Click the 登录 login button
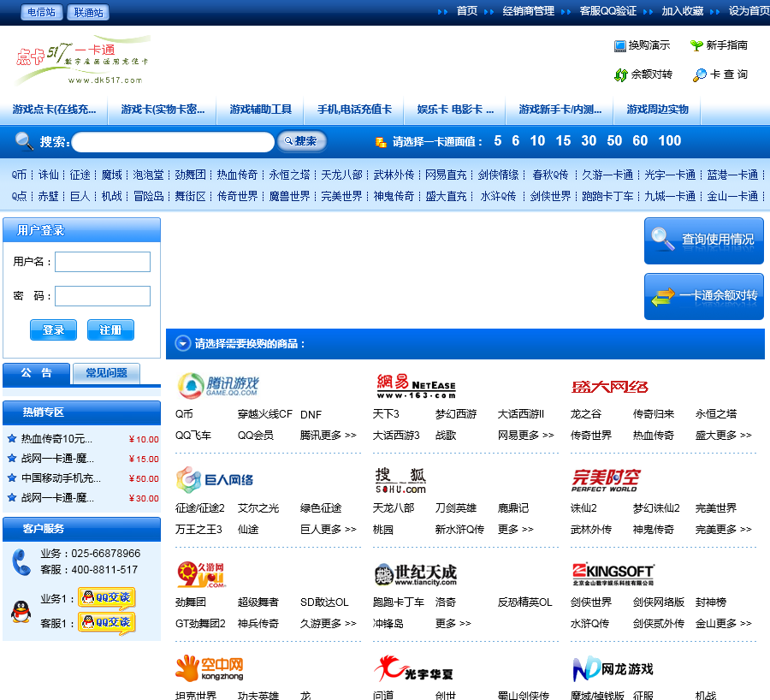The height and width of the screenshot is (700, 770). pyautogui.click(x=53, y=330)
